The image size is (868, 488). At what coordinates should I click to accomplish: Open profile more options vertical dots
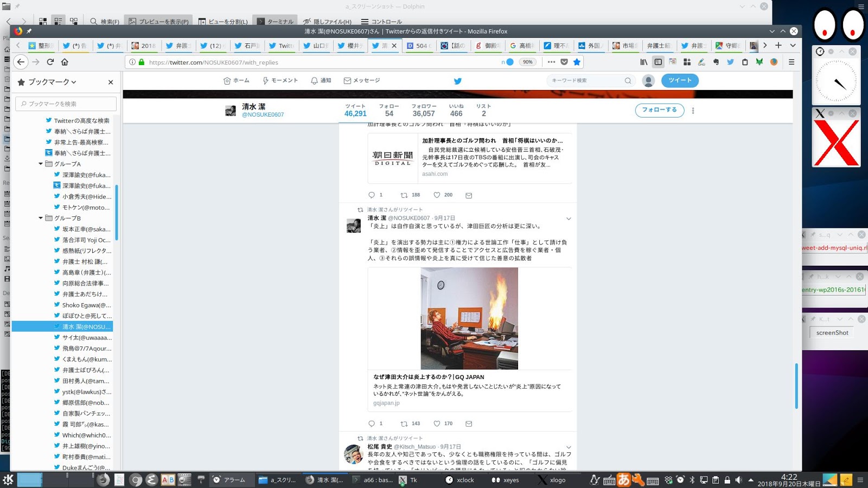coord(693,111)
